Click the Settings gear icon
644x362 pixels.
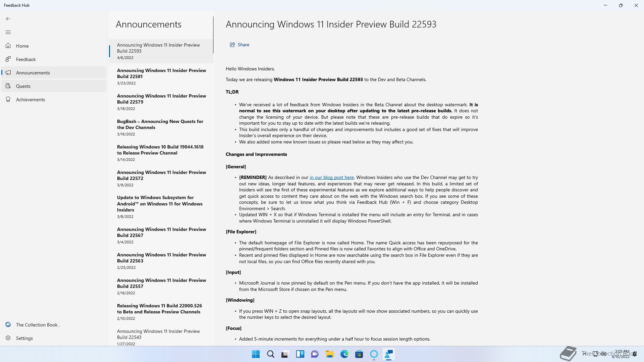8,338
